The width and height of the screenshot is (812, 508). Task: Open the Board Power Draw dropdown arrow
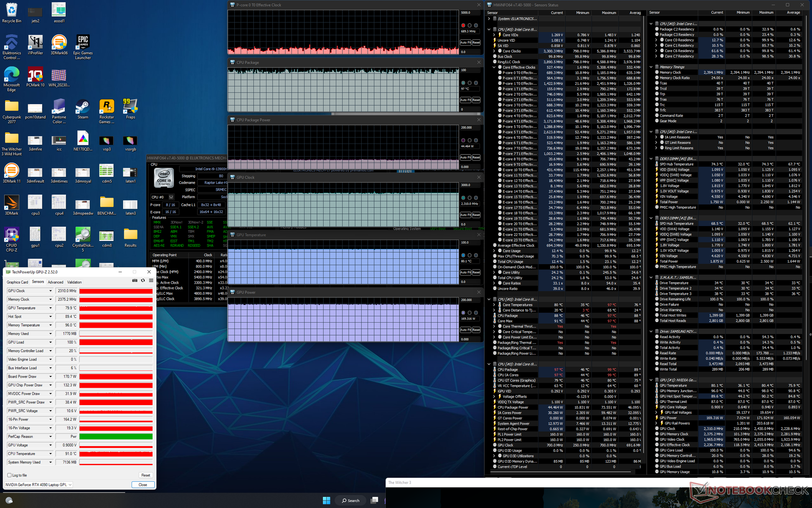coord(51,377)
